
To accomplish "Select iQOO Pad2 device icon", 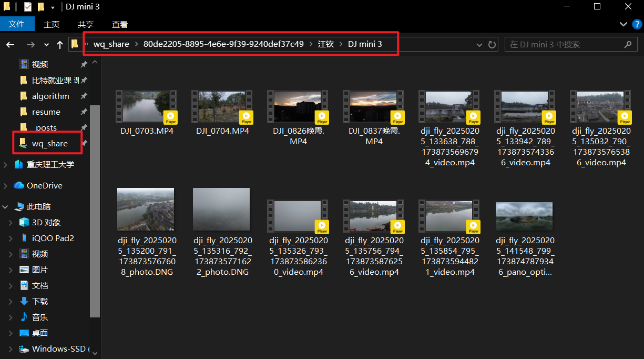I will pos(24,238).
